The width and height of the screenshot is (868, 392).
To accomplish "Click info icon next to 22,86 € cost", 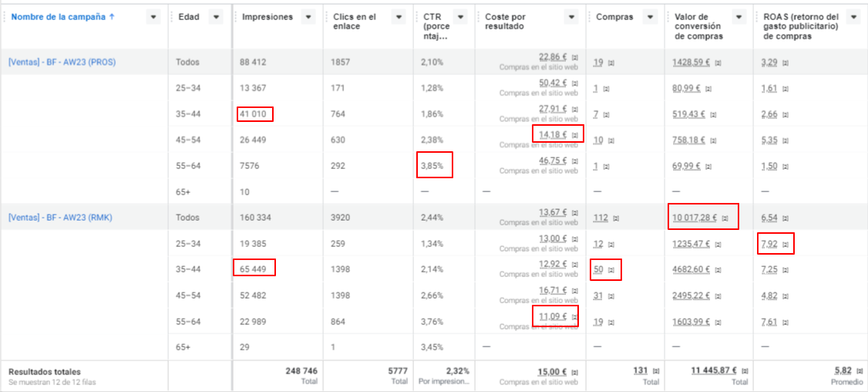I will coord(574,57).
